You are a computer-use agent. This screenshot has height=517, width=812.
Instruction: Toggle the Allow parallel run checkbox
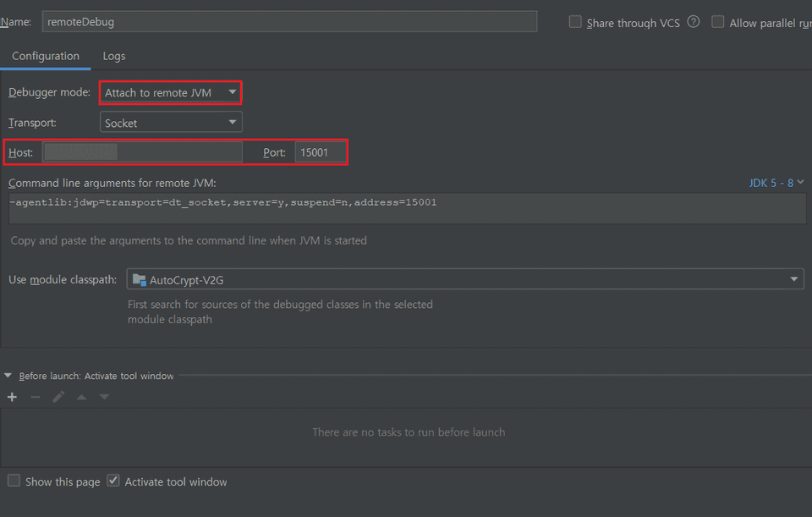717,22
